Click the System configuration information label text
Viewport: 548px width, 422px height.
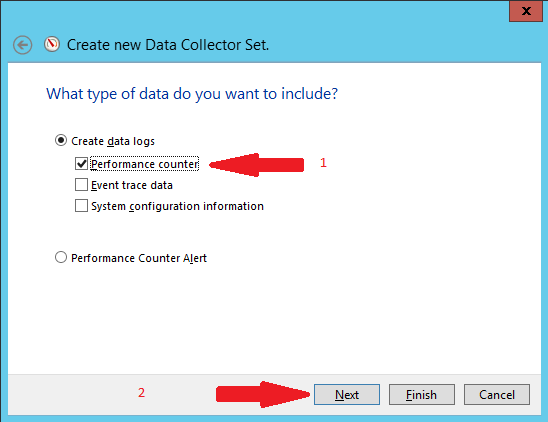(x=177, y=206)
